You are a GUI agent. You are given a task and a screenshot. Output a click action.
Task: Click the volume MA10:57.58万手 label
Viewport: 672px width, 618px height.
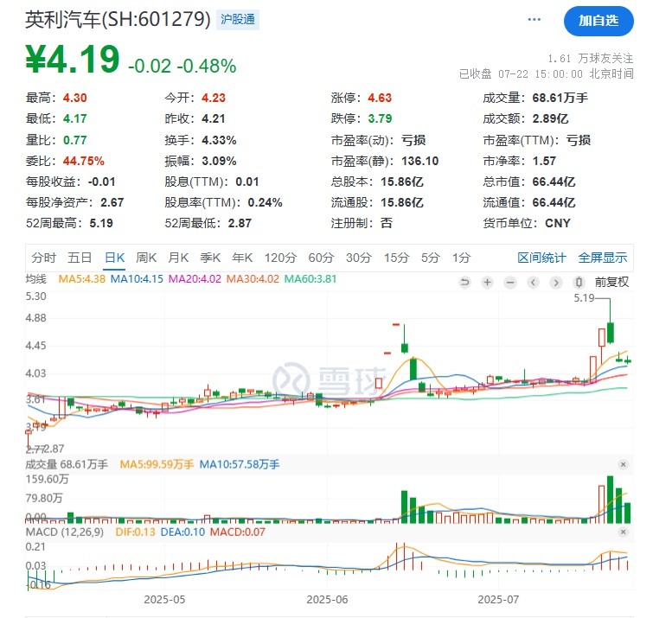click(x=240, y=465)
